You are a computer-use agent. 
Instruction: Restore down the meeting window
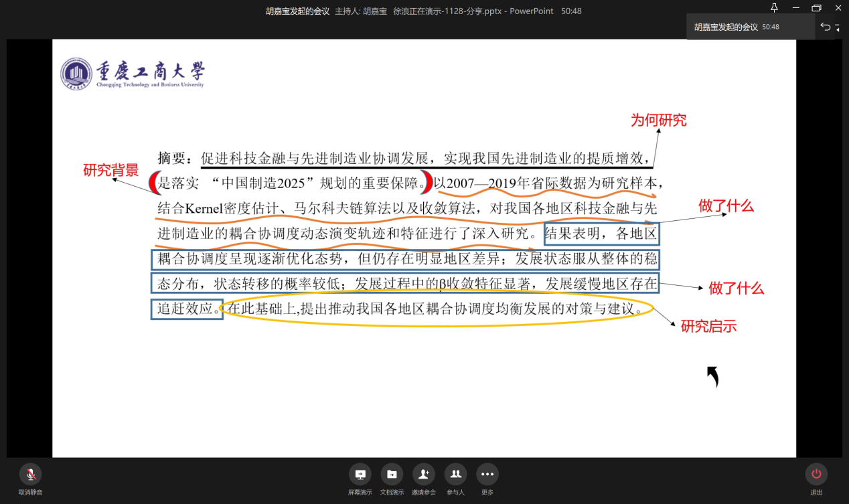pyautogui.click(x=816, y=8)
